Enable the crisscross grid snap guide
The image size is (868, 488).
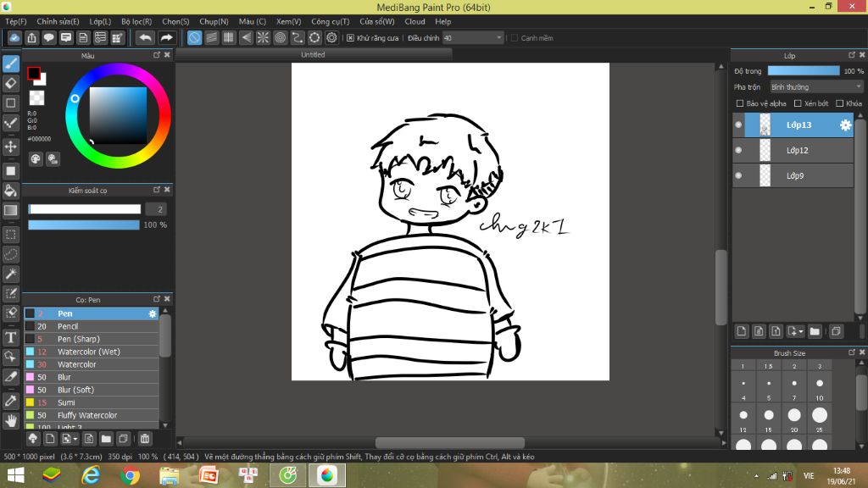(229, 37)
